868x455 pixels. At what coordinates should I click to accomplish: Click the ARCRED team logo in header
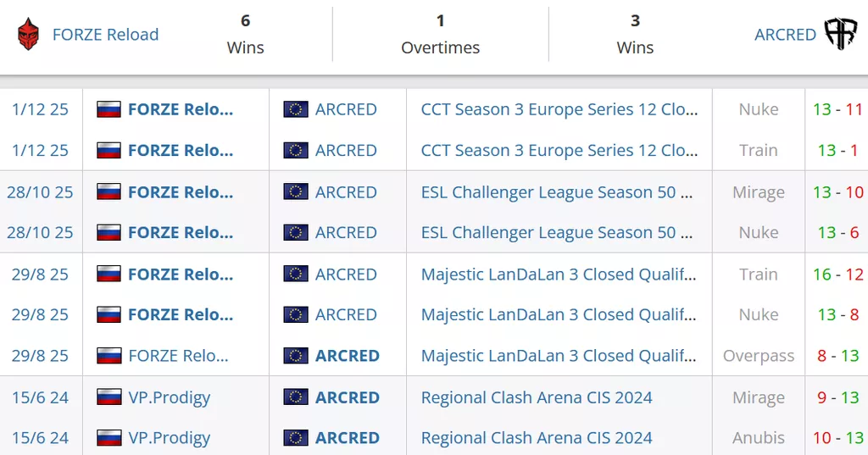pos(841,34)
